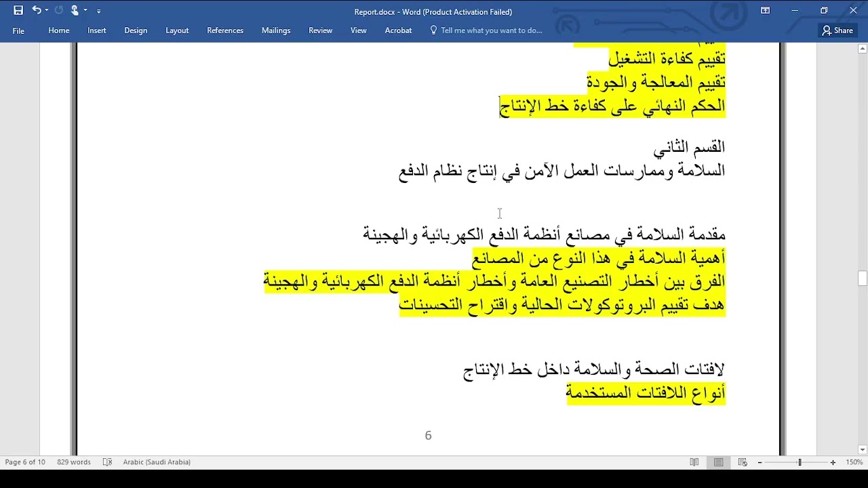Click the highlighted line 'أهمية السلامة في هذا النوع من المصانع'

coord(599,258)
